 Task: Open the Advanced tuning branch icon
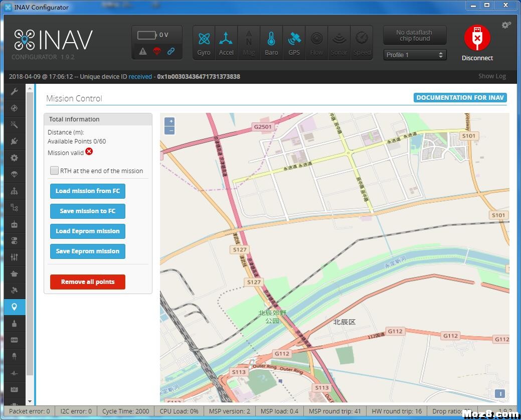14,208
